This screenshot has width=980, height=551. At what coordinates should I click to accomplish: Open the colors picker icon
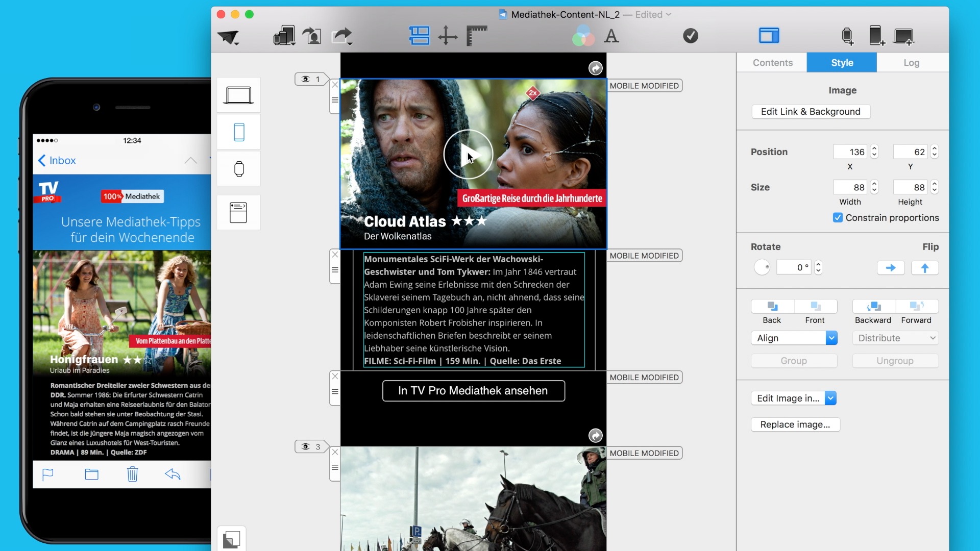coord(583,36)
